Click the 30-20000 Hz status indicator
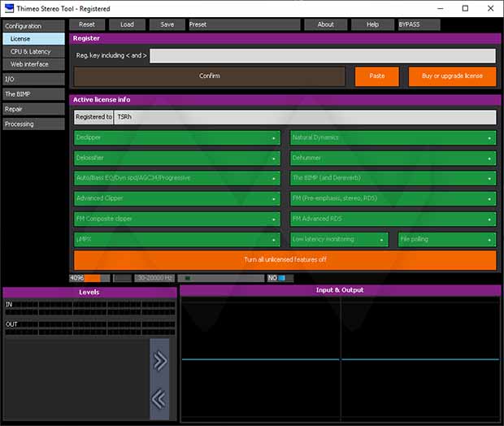The height and width of the screenshot is (426, 504). tap(154, 278)
